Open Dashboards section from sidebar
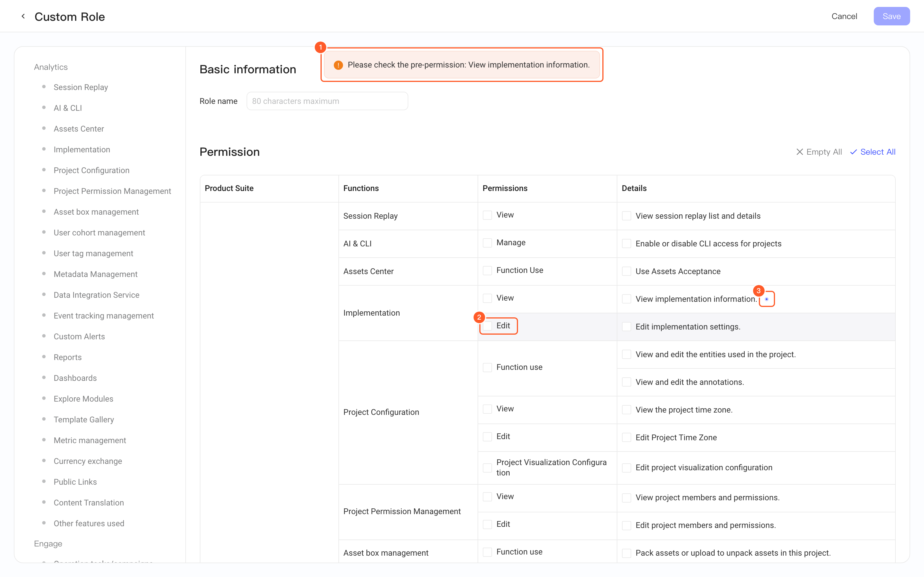Image resolution: width=924 pixels, height=577 pixels. point(75,378)
